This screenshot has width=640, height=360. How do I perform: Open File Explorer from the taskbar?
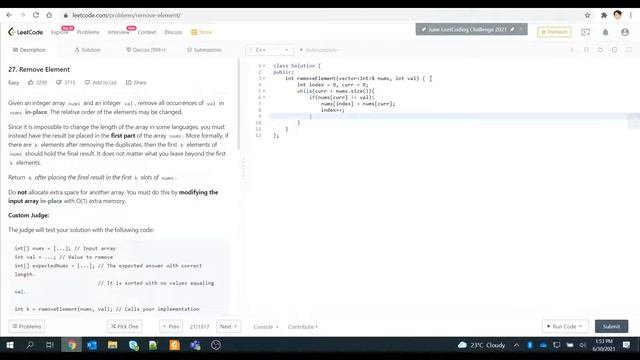(x=113, y=345)
